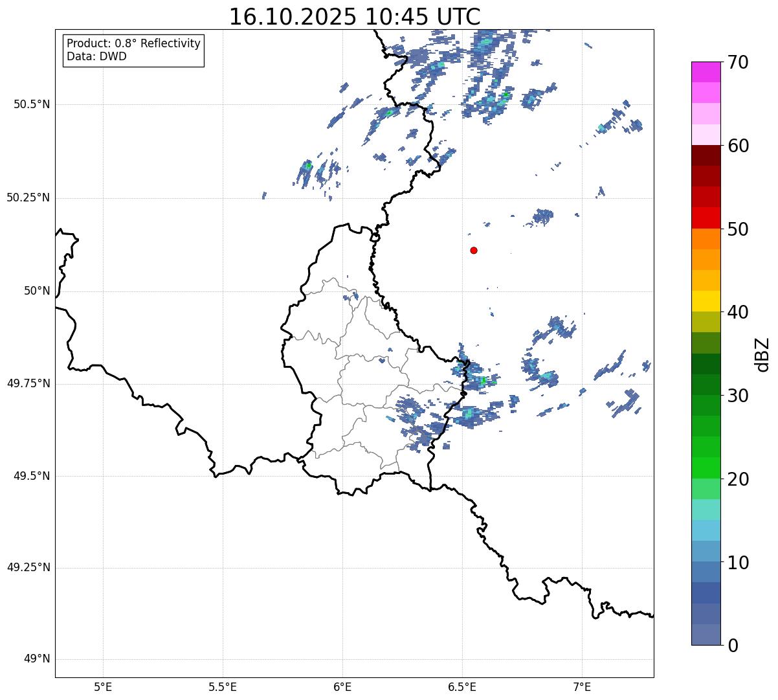Viewport: 778px width, 700px height.
Task: Click the colorbar tick value 20
Action: 738,479
